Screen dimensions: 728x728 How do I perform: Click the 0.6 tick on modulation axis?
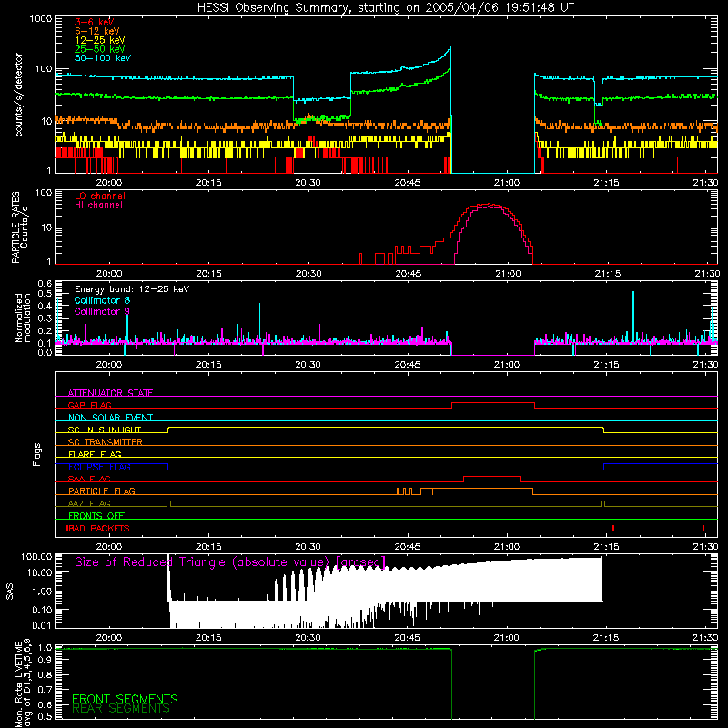point(45,283)
